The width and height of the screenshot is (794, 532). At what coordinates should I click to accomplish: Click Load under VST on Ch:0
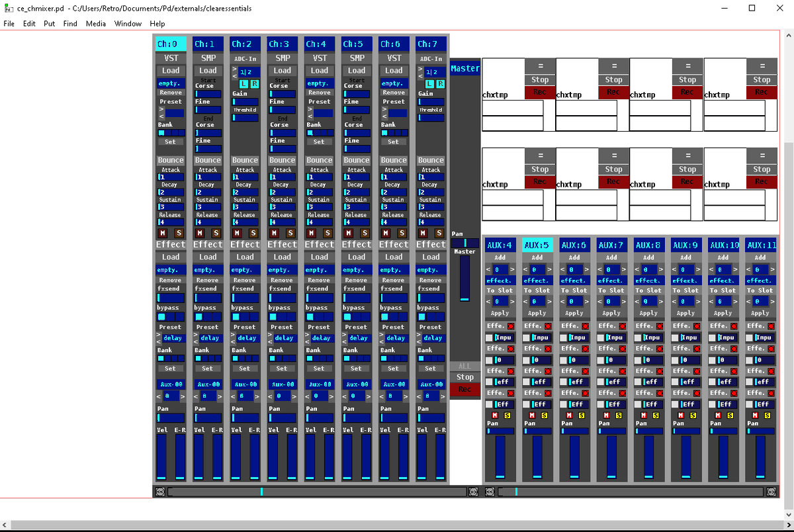tap(171, 71)
